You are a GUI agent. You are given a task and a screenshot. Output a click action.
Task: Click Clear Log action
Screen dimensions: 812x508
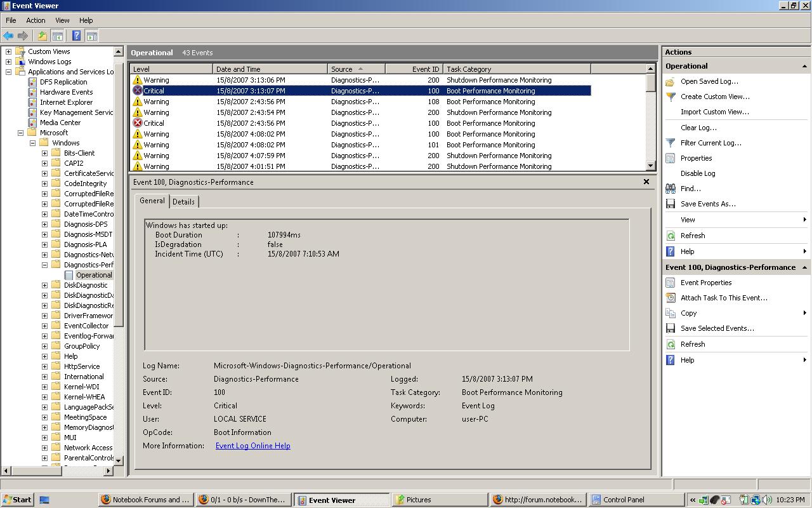[698, 128]
